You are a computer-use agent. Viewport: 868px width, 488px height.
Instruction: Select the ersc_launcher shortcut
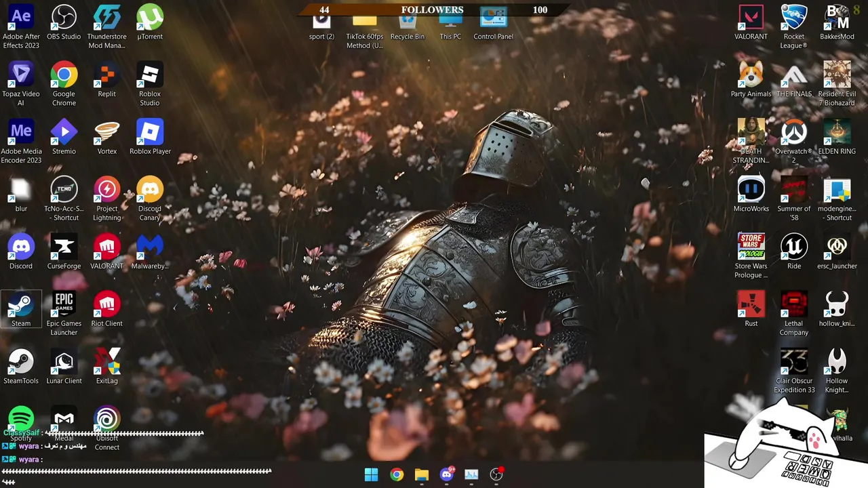point(837,252)
